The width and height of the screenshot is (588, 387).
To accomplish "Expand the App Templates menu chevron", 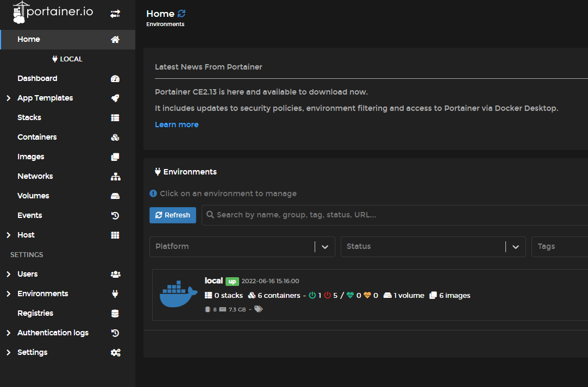I will tap(9, 98).
